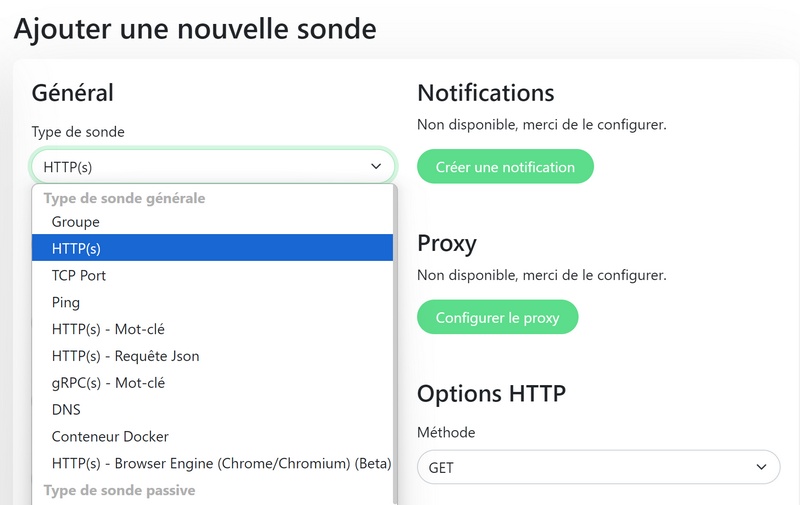Pick Ping from the dropdown list
800x505 pixels.
pyautogui.click(x=66, y=302)
